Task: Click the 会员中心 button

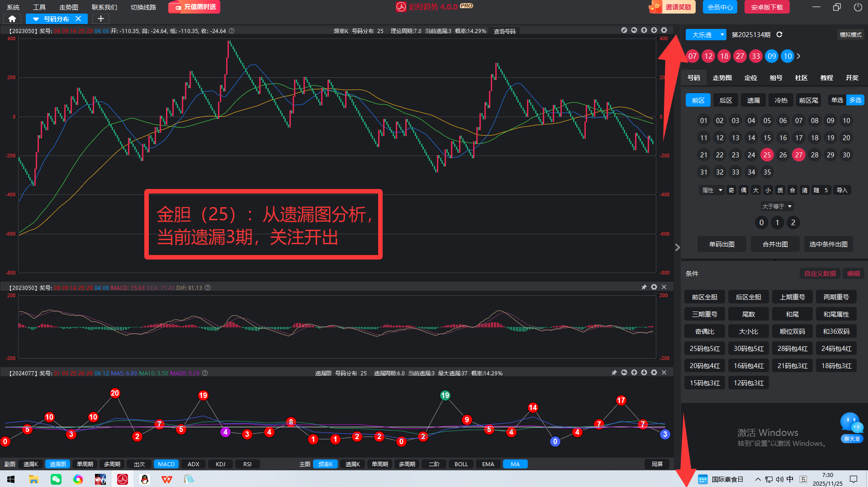Action: tap(720, 7)
